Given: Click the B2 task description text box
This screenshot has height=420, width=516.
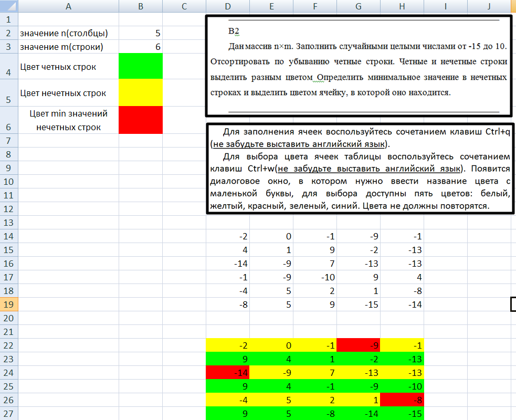Looking at the screenshot, I should coord(359,66).
